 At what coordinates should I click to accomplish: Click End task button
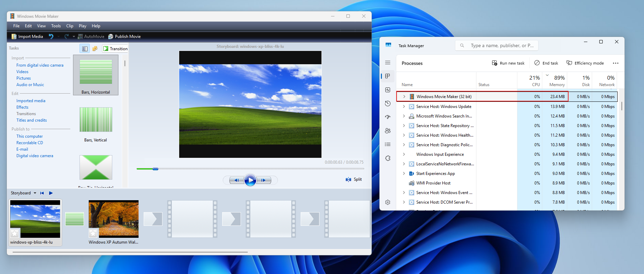546,63
